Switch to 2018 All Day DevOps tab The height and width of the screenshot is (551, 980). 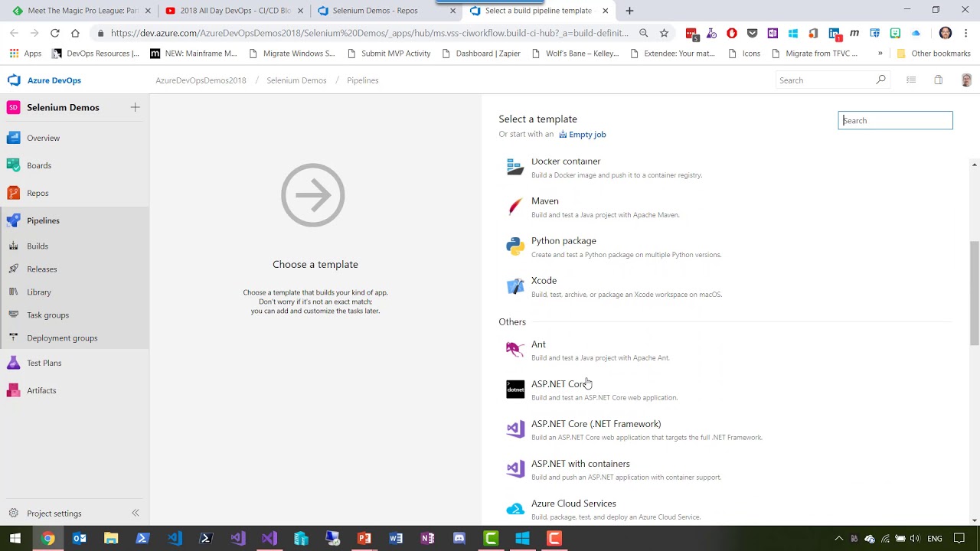(234, 11)
